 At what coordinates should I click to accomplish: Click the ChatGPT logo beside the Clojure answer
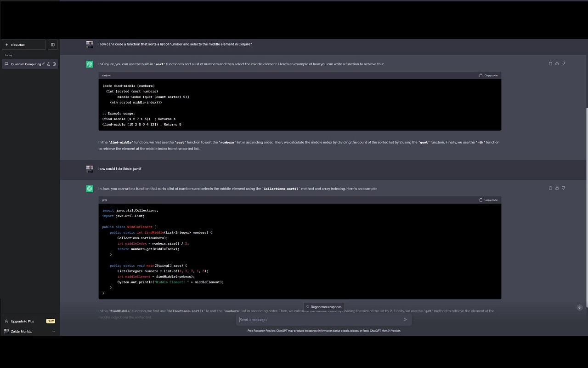point(90,64)
